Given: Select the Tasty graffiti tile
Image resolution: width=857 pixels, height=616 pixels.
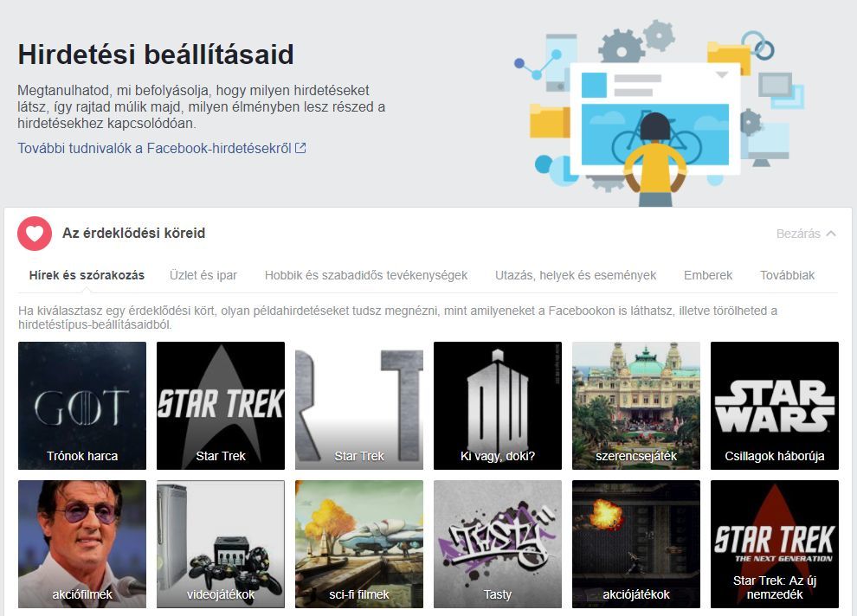Looking at the screenshot, I should (498, 544).
